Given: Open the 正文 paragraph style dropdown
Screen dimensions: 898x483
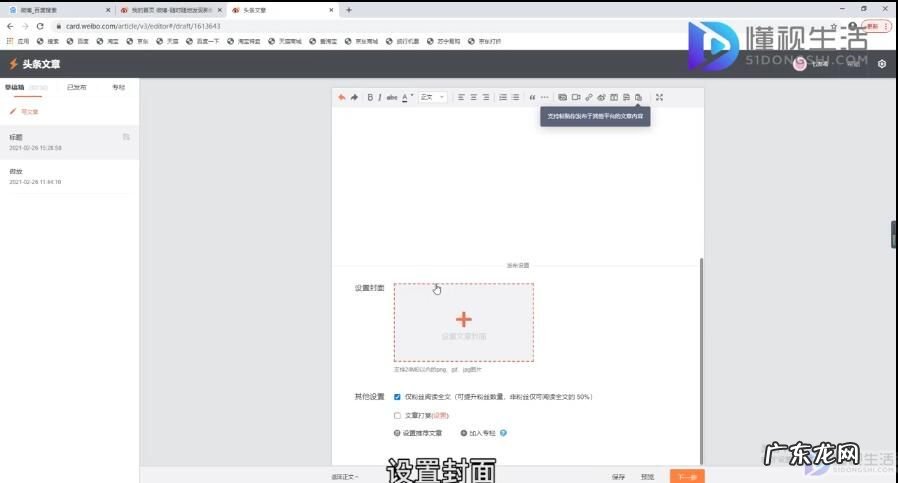Looking at the screenshot, I should (432, 97).
